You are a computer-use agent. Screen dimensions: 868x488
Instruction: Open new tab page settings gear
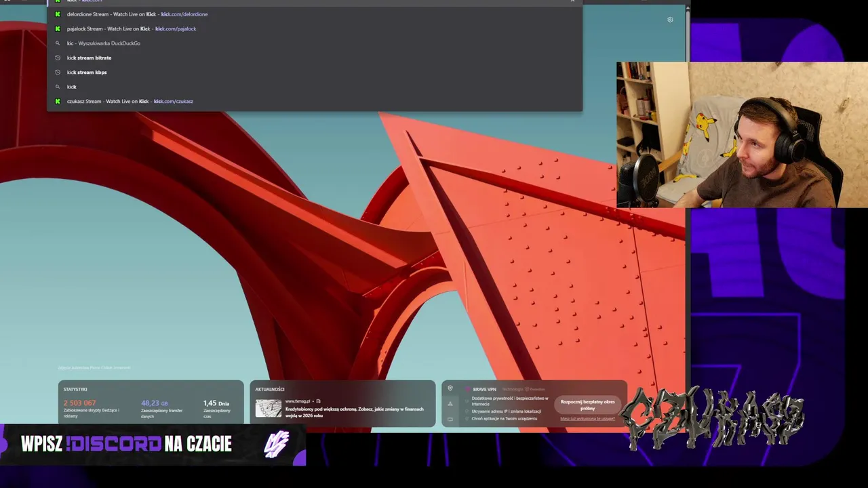tap(670, 20)
